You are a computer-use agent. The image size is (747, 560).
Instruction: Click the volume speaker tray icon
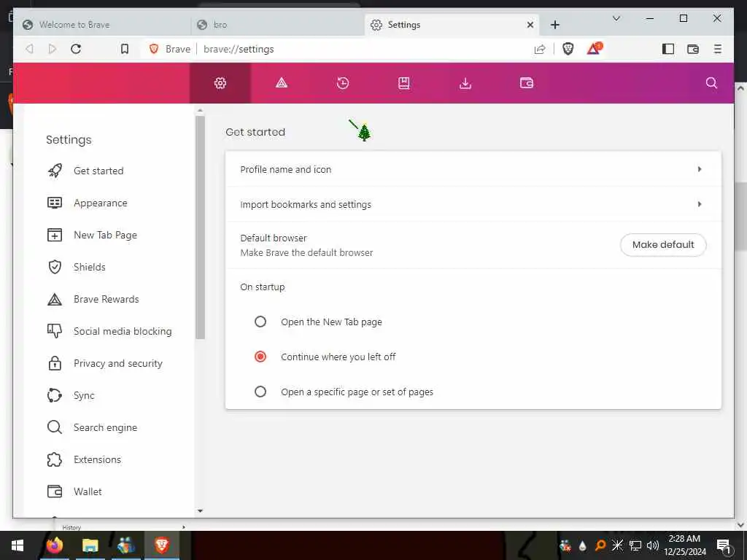(653, 545)
